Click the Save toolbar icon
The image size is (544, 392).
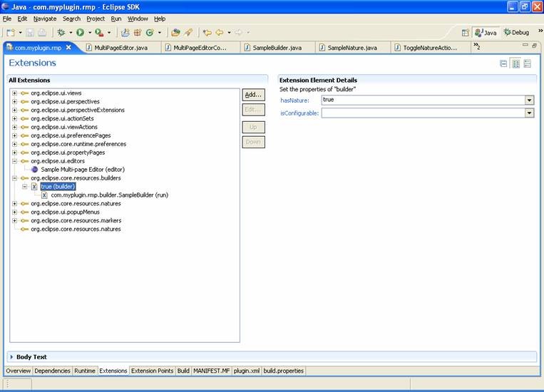(x=30, y=33)
